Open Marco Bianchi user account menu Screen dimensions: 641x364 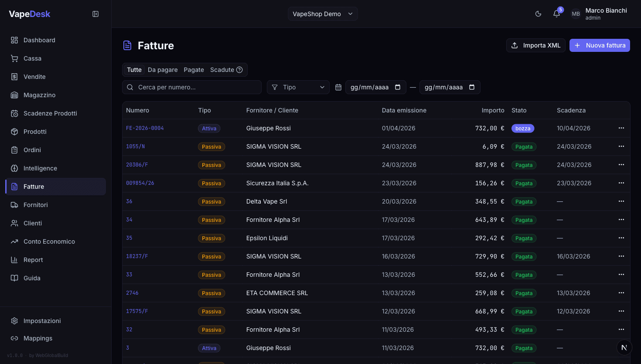600,14
